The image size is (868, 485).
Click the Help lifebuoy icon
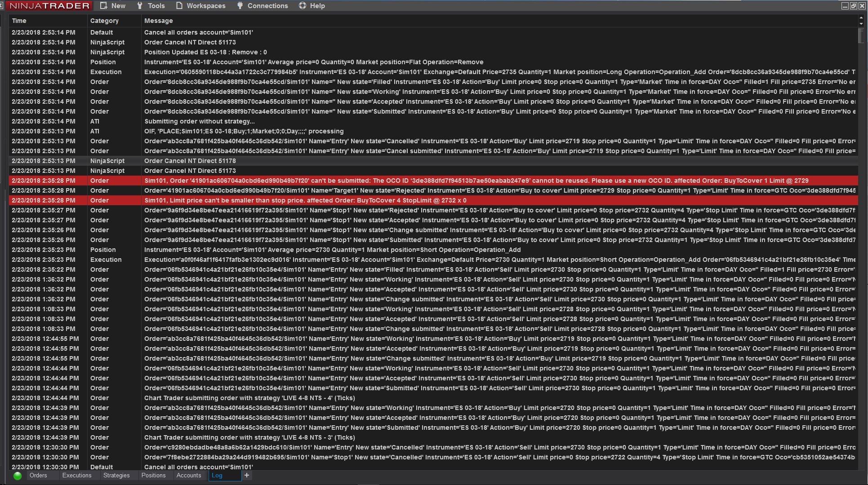click(x=303, y=6)
